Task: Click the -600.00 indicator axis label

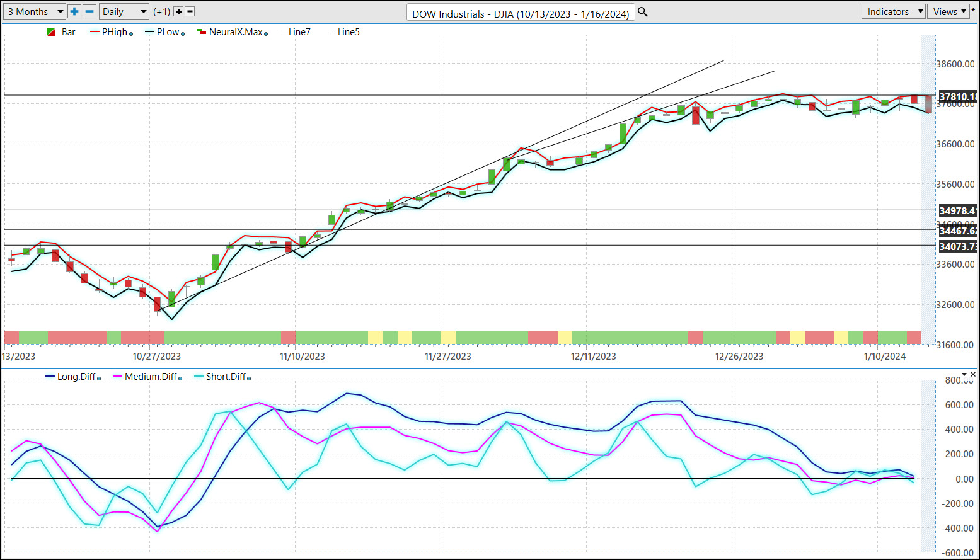Action: (957, 553)
